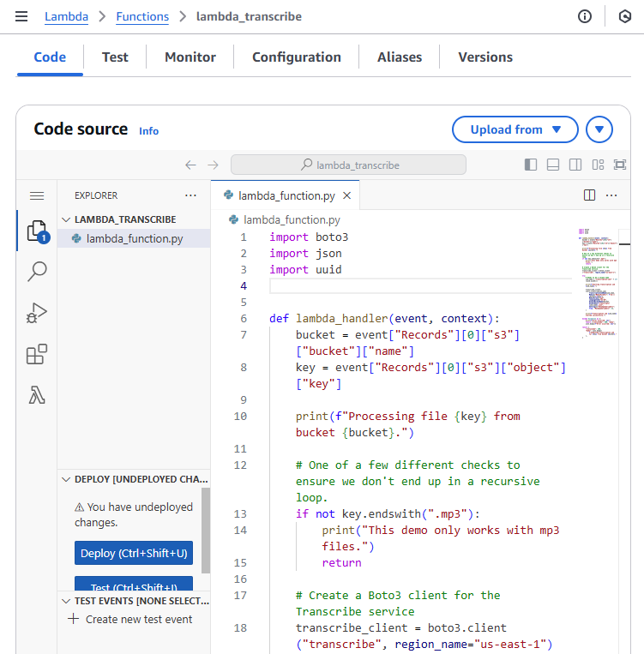
Task: Click the split editor right icon
Action: tap(589, 195)
